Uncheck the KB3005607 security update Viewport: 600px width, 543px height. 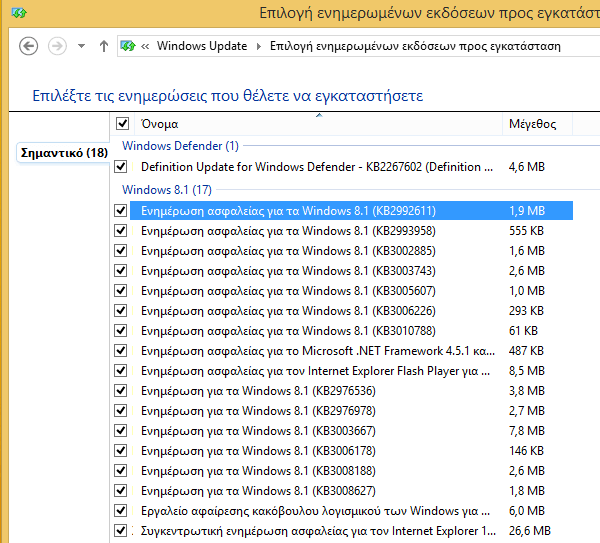point(121,290)
